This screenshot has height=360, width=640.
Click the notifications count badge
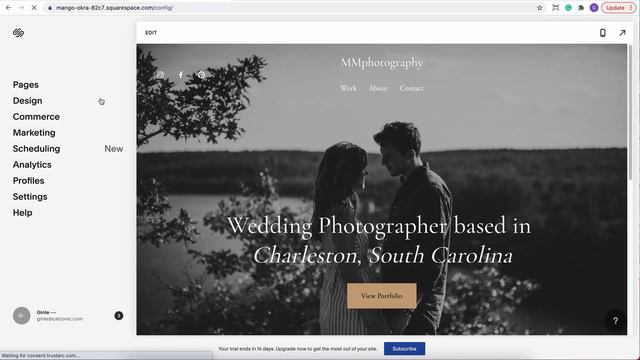click(118, 316)
